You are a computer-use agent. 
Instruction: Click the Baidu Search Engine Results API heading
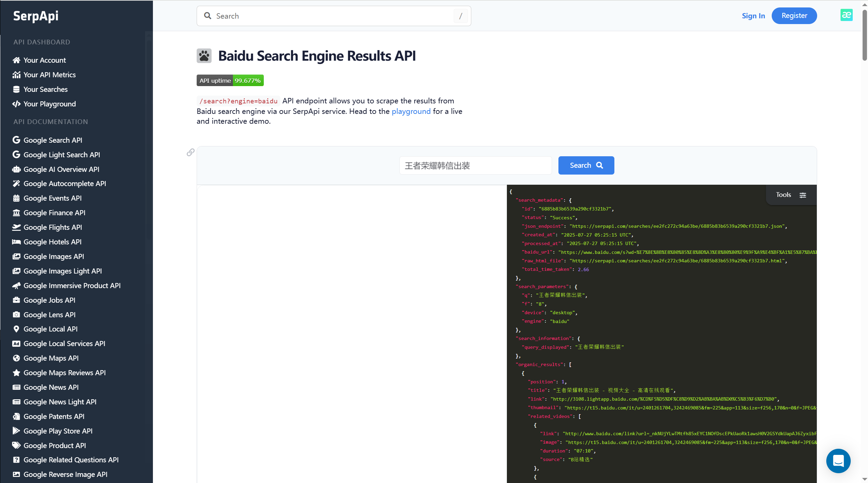[x=317, y=56]
